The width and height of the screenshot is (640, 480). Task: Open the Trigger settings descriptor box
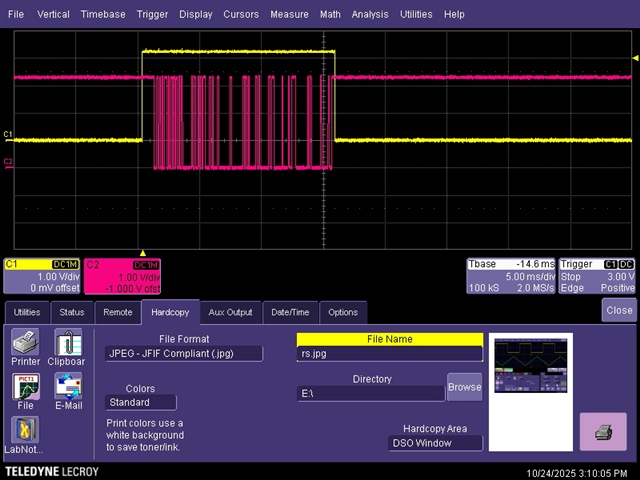tap(597, 276)
